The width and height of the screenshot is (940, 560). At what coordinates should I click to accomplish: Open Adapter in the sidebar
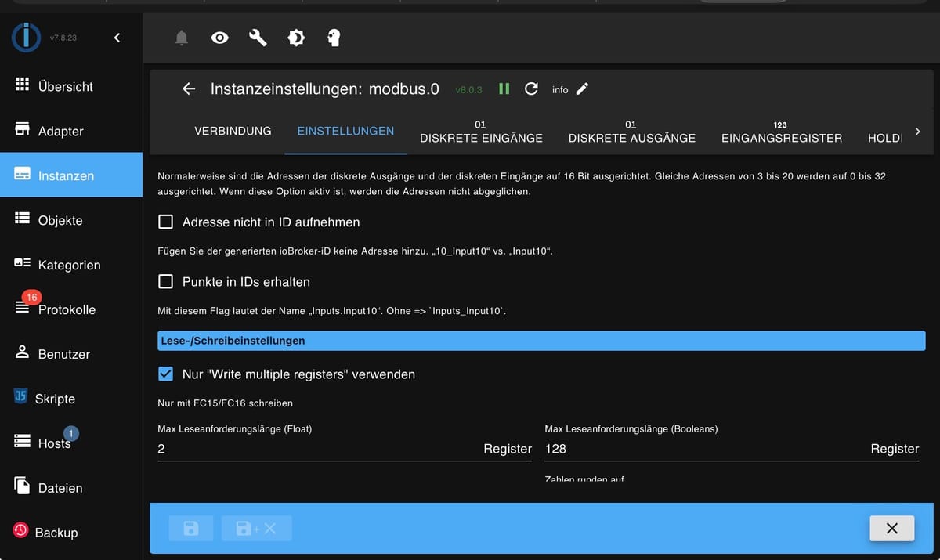click(x=71, y=131)
